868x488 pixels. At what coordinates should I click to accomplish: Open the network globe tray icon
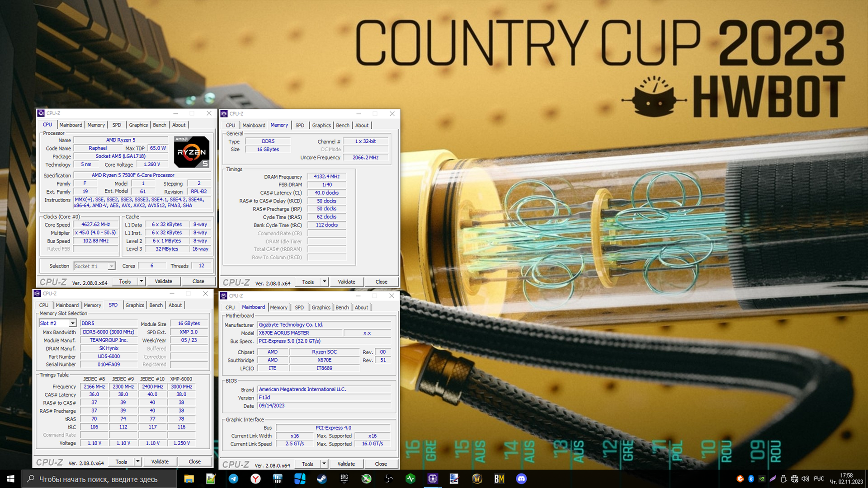(794, 479)
